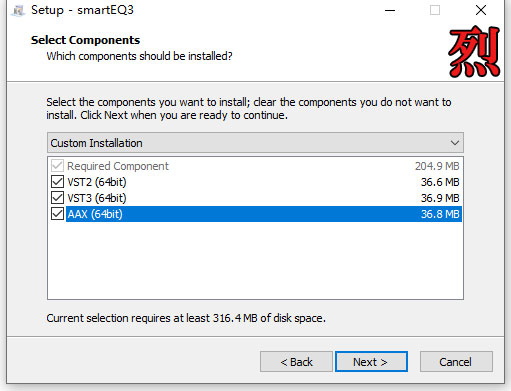Toggle the AAX (64bit) checkbox
Screen dimensions: 511x391
57,214
